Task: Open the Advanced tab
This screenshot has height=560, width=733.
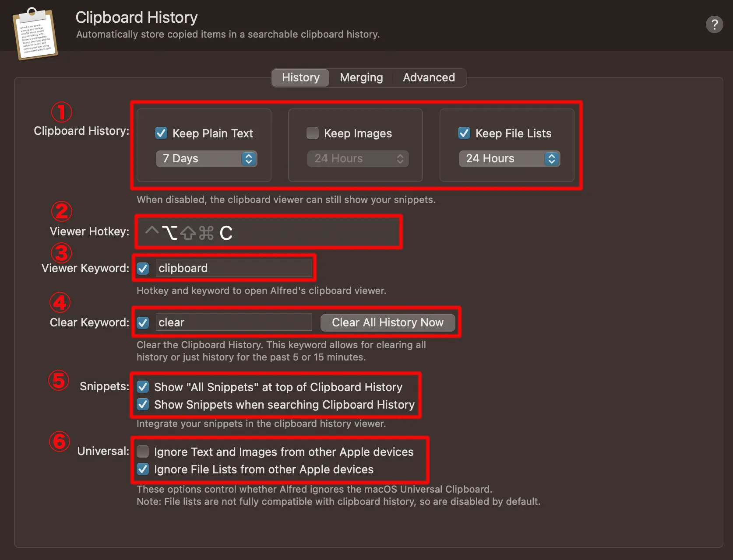Action: point(429,77)
